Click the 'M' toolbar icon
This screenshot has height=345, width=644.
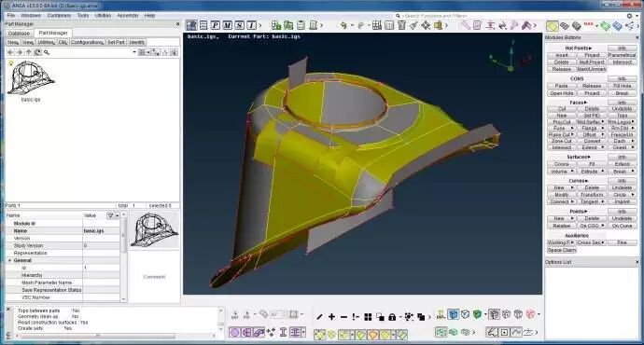pos(227,25)
